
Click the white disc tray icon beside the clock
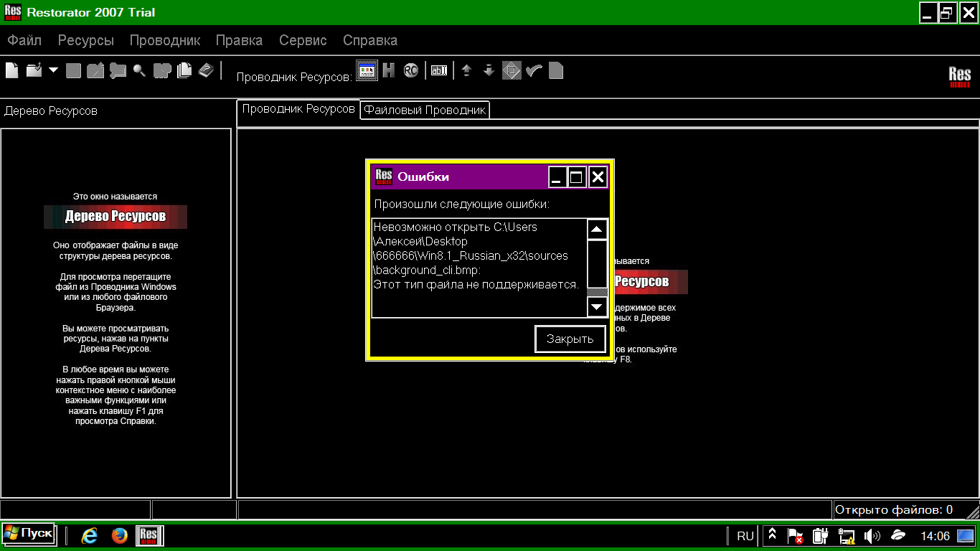pyautogui.click(x=897, y=535)
